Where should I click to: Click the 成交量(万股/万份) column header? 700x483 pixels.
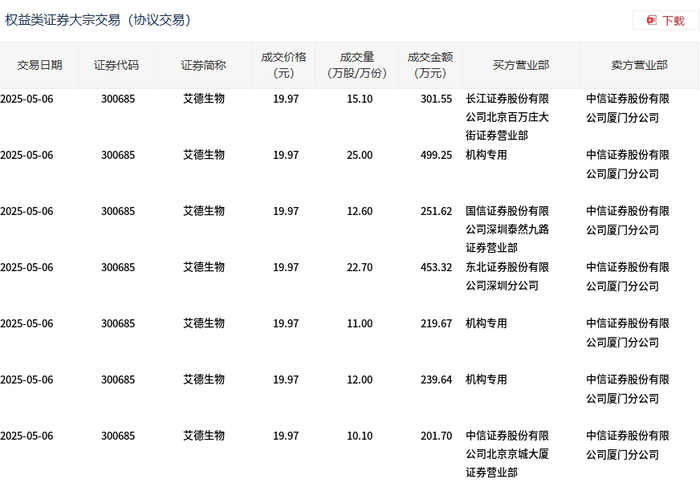click(357, 65)
